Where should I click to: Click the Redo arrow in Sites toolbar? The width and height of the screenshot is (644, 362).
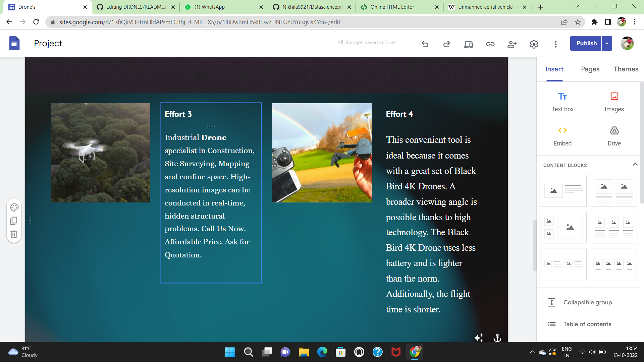[x=446, y=44]
